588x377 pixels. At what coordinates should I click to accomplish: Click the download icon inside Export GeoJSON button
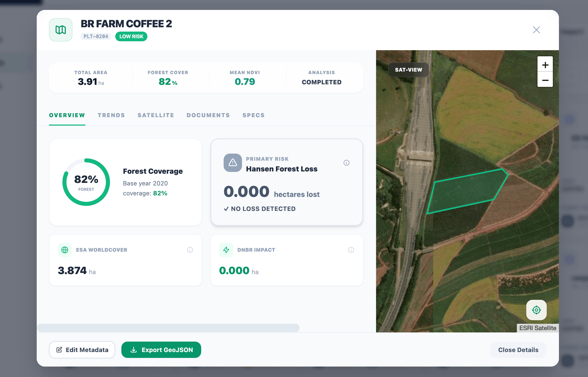pos(134,349)
